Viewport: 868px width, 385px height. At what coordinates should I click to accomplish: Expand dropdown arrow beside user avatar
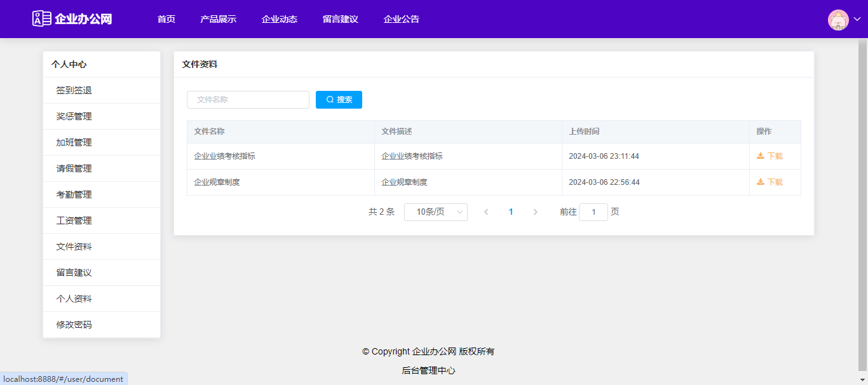[857, 20]
